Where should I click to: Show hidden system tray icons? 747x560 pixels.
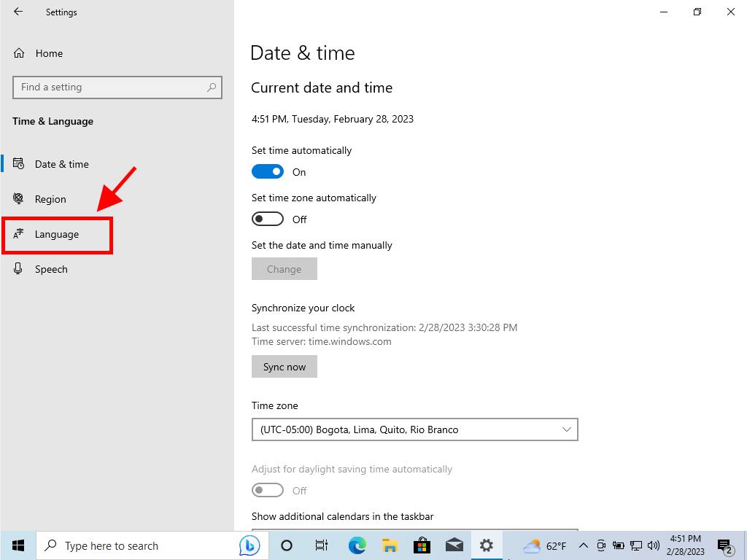(x=583, y=545)
